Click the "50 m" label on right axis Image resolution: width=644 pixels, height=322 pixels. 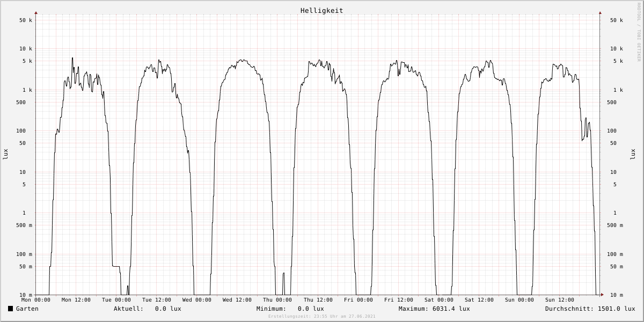click(x=617, y=267)
